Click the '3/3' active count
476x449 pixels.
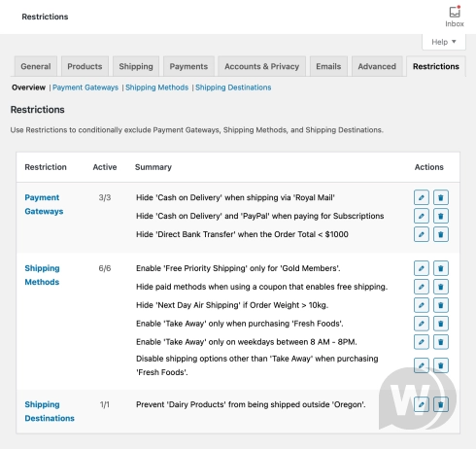(105, 197)
